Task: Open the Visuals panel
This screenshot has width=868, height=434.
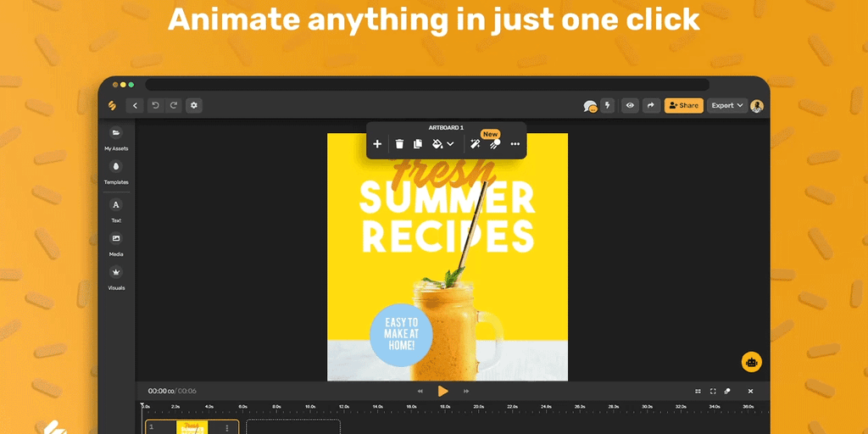Action: [115, 278]
